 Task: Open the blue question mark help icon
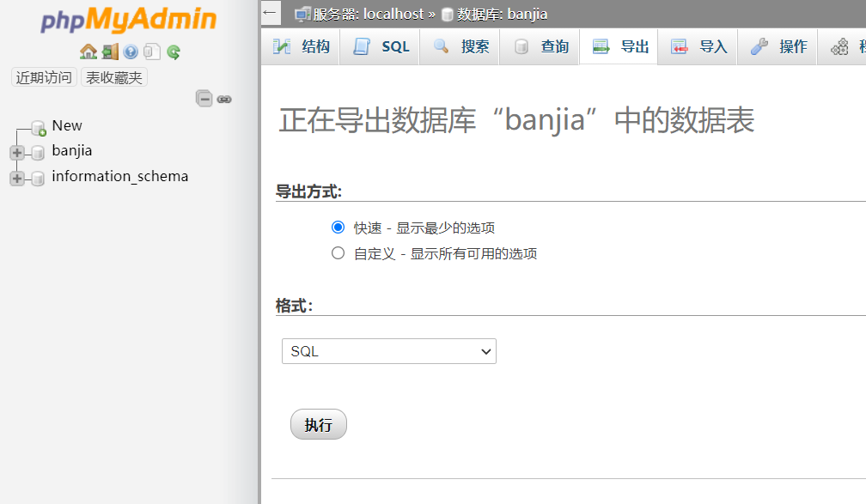tap(131, 52)
